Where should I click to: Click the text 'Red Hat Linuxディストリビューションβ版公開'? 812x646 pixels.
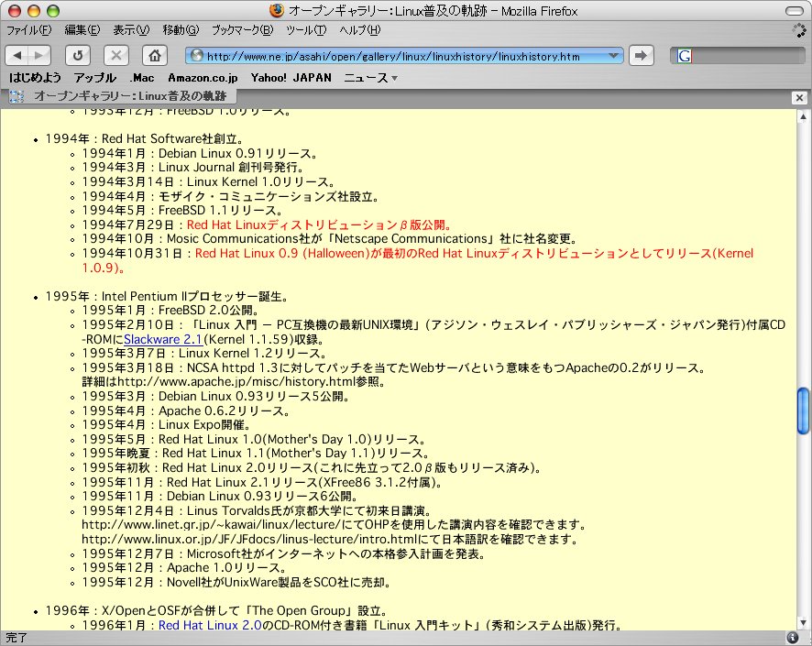point(316,225)
